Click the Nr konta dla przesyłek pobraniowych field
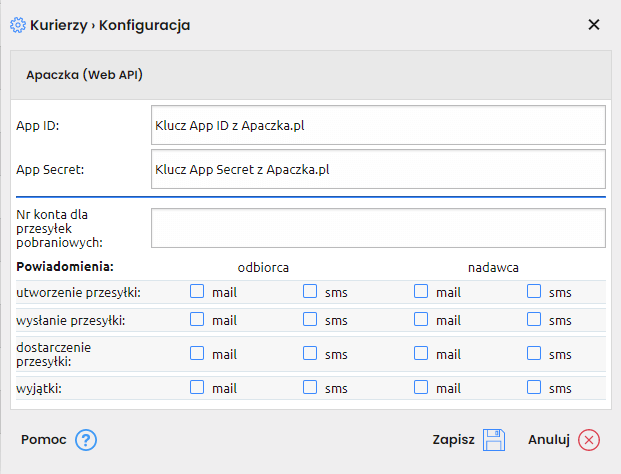Screen dimensions: 621x474 [378, 227]
